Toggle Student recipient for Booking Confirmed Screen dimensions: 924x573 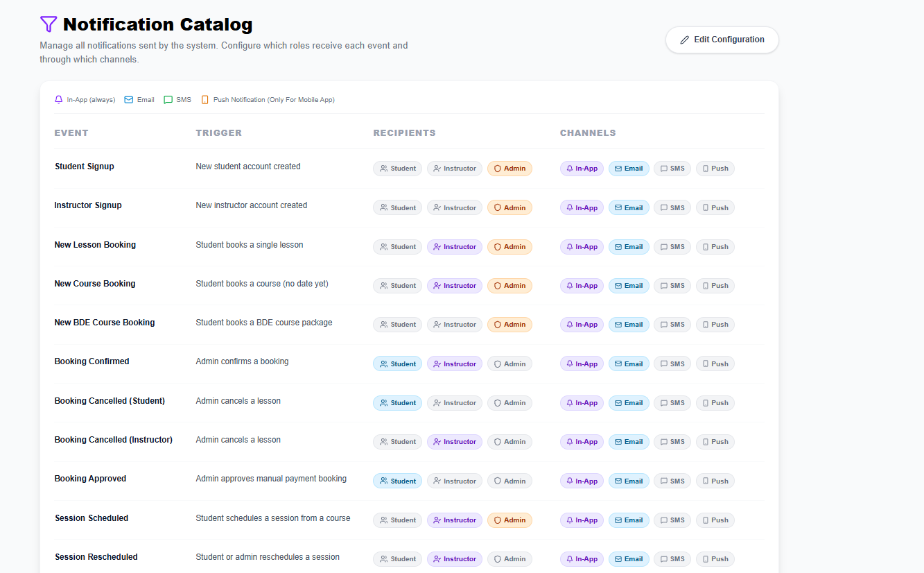click(397, 364)
